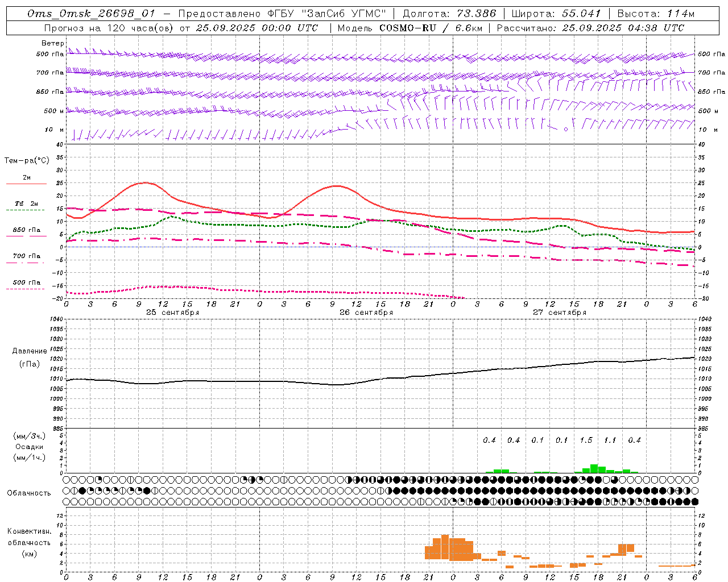728x582 pixels.
Task: Click the Высота: 114м header value
Action: tap(656, 14)
